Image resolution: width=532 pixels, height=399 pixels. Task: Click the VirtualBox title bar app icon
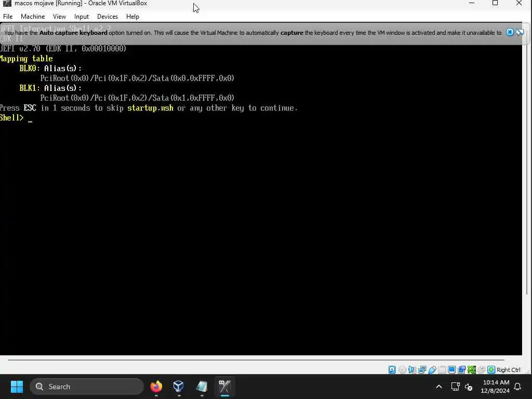[7, 4]
